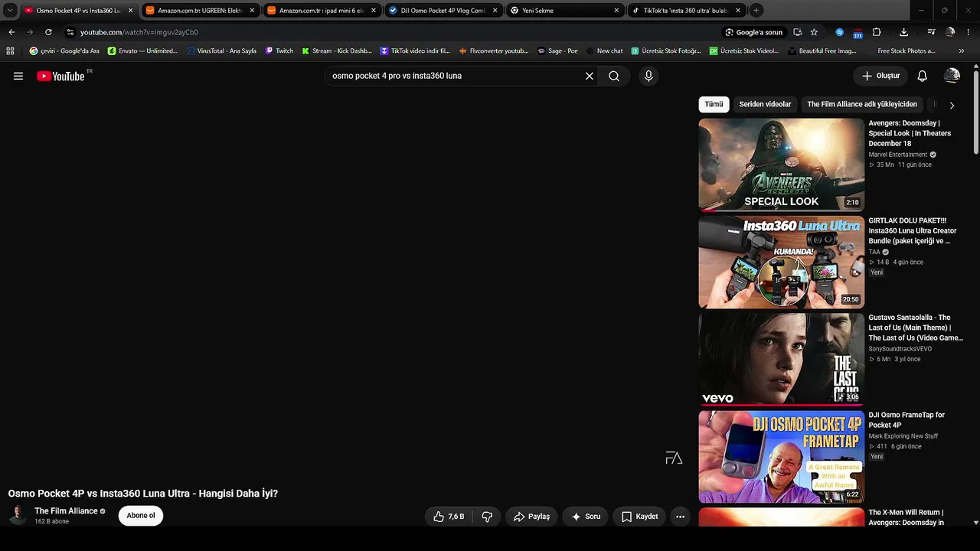
Task: Show more bookmarks with the double chevron
Action: (962, 51)
